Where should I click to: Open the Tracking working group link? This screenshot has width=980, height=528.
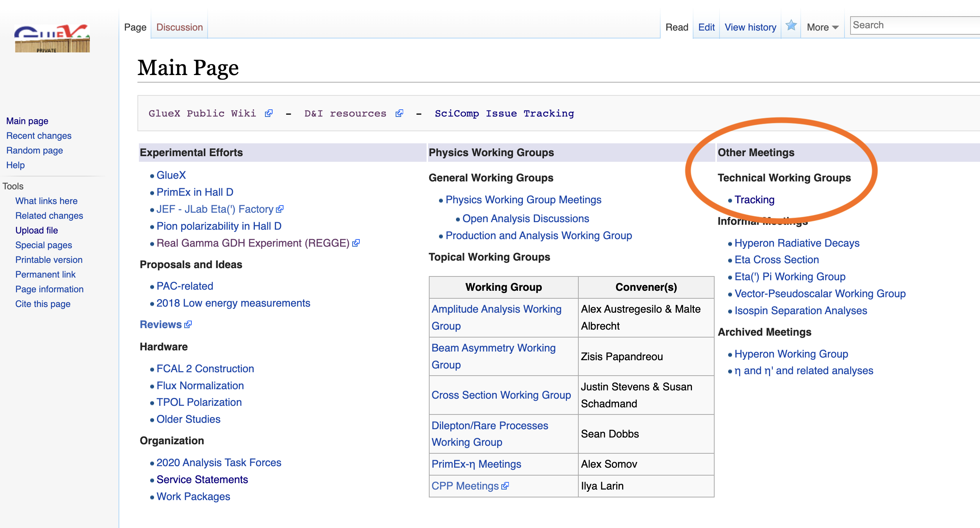pyautogui.click(x=754, y=200)
